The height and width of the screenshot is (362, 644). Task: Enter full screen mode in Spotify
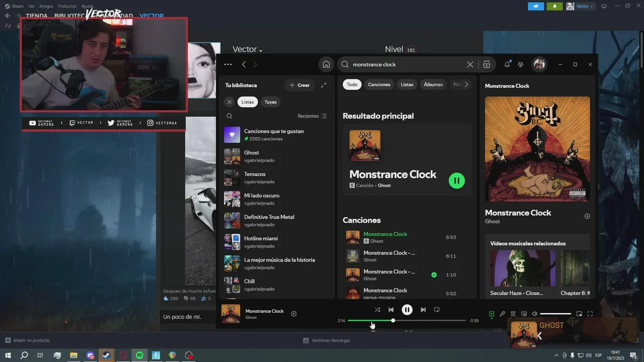coord(590,314)
